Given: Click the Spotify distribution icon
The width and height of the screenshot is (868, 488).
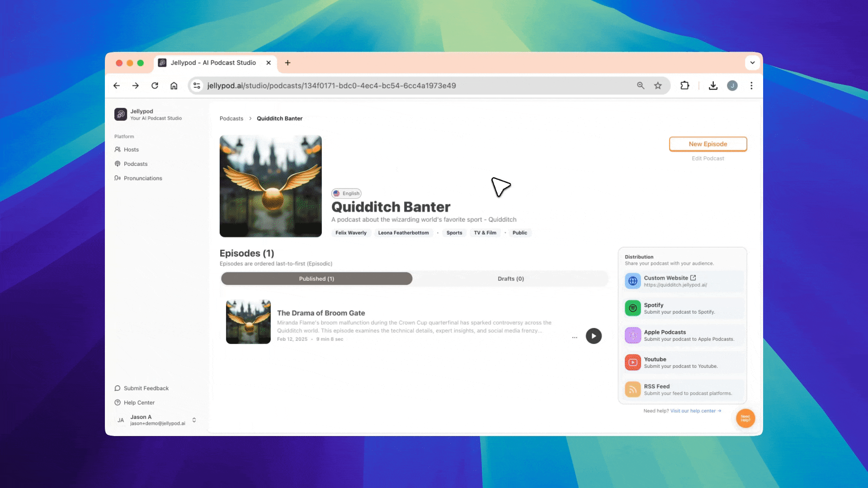Looking at the screenshot, I should click(632, 308).
